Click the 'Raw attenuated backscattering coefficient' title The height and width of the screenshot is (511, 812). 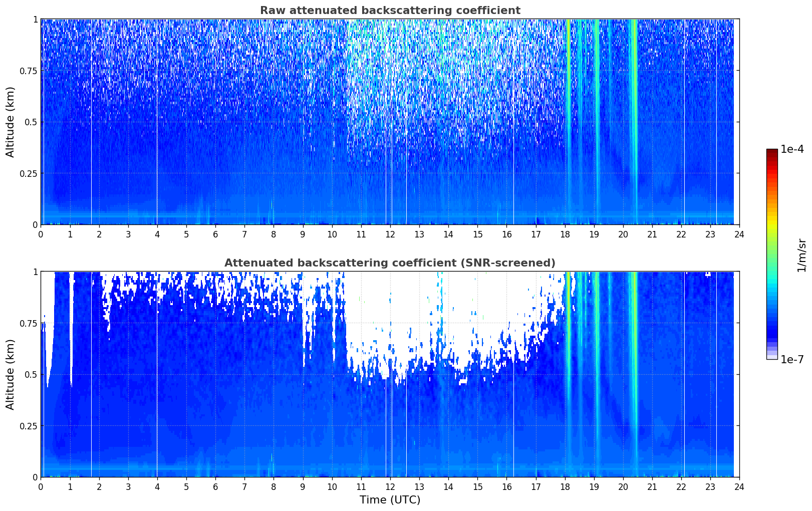coord(390,11)
